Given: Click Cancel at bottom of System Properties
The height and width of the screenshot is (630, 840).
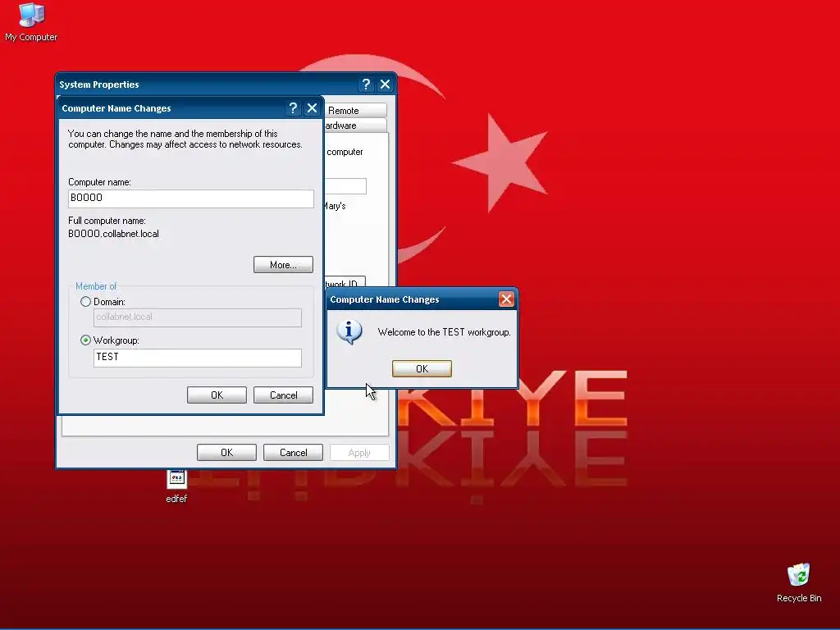Looking at the screenshot, I should click(293, 453).
